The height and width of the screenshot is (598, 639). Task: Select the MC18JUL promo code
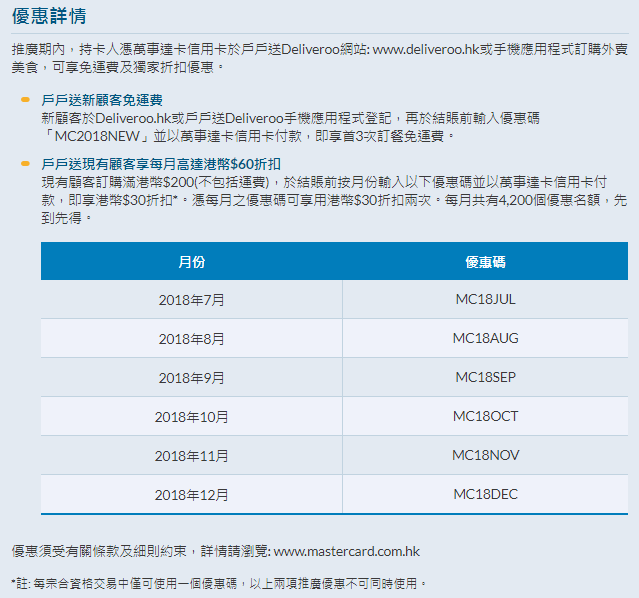[485, 299]
